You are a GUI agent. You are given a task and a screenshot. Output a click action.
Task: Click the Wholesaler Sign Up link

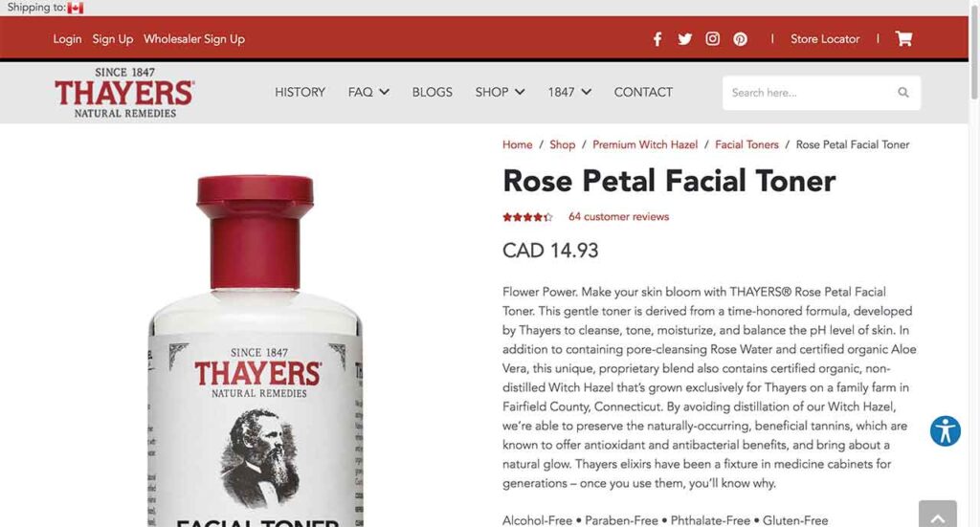194,38
